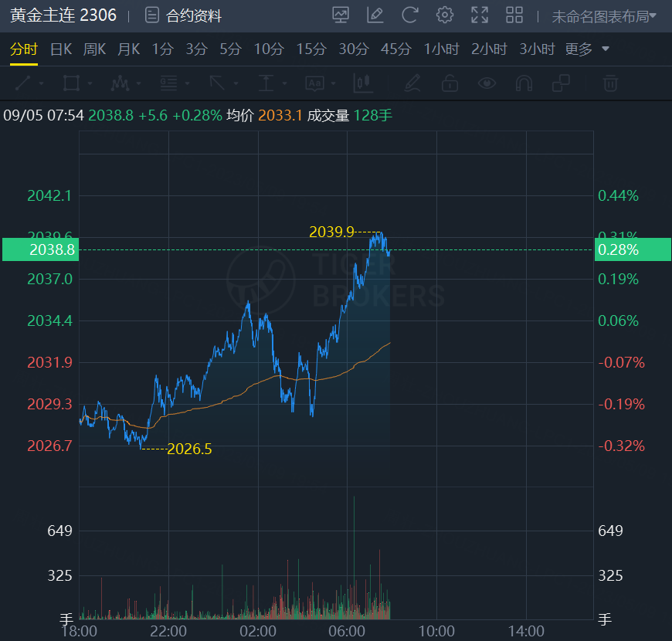The width and height of the screenshot is (672, 641).
Task: Expand the line drawing tool dropdown
Action: tap(41, 83)
